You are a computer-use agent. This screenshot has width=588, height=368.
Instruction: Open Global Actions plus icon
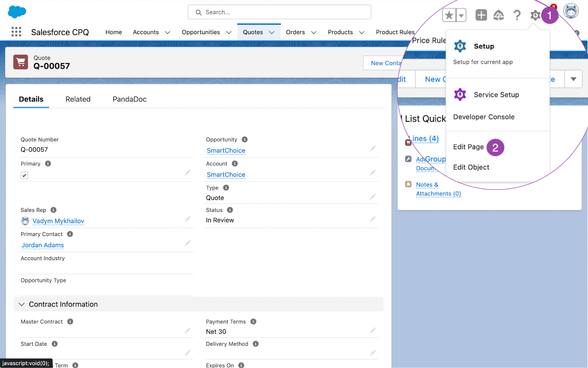[481, 15]
